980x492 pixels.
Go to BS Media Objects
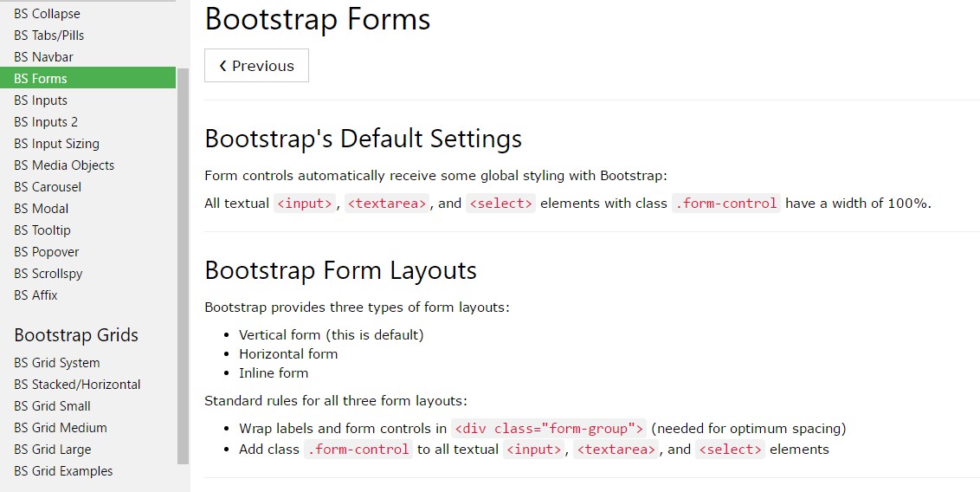click(64, 165)
